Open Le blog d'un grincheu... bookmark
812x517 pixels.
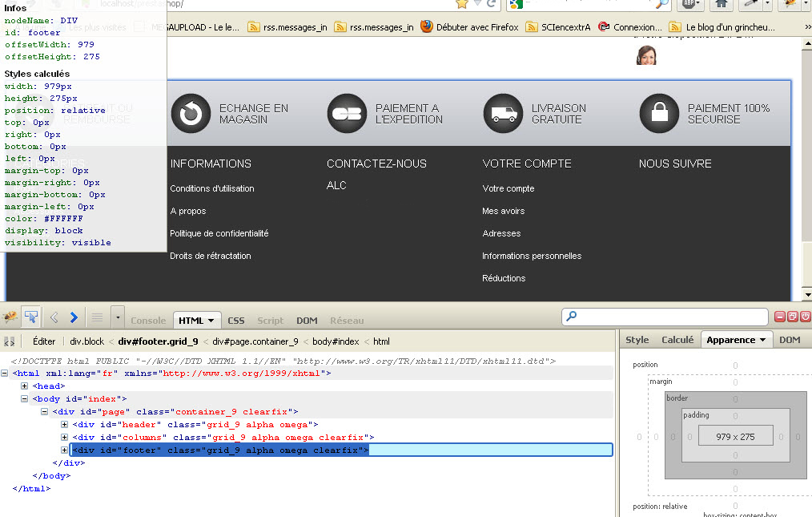coord(722,27)
